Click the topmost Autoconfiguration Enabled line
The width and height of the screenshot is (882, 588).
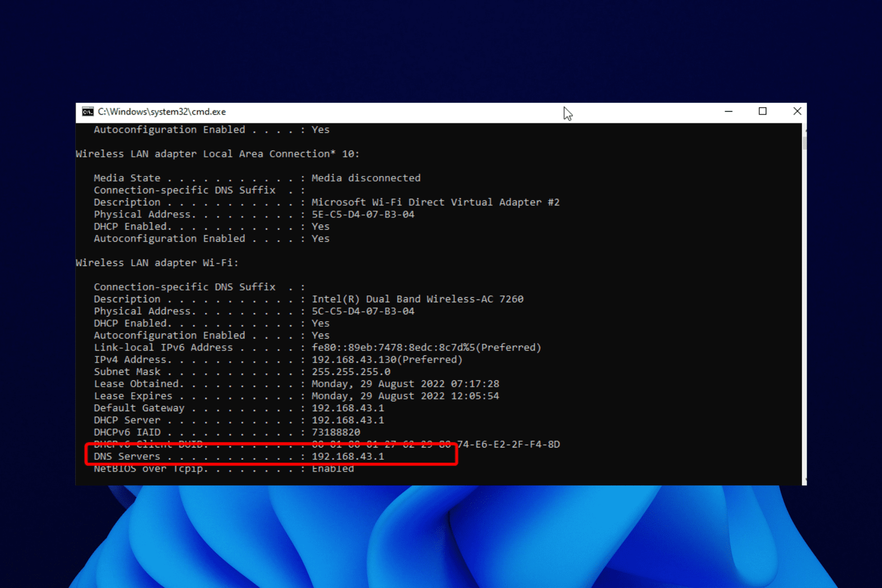point(211,130)
